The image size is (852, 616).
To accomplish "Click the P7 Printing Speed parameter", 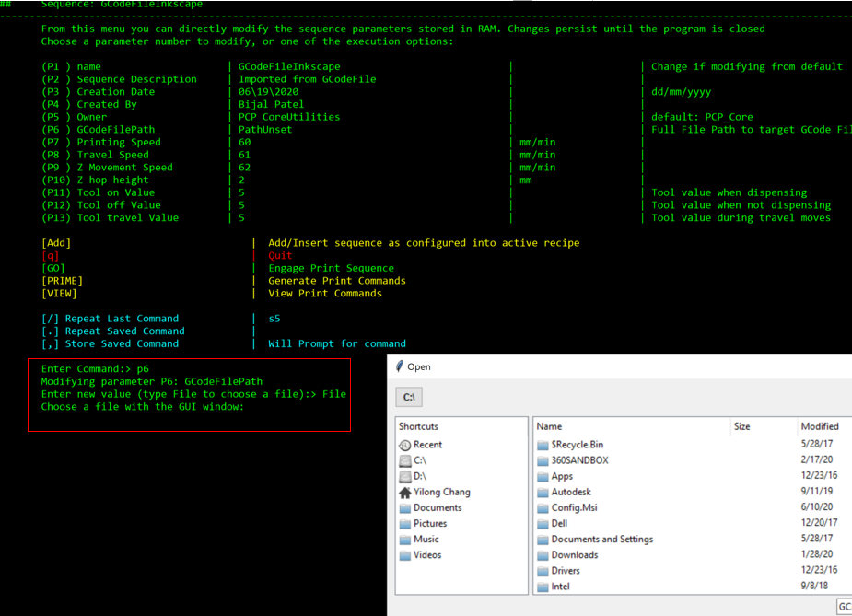I will point(101,142).
